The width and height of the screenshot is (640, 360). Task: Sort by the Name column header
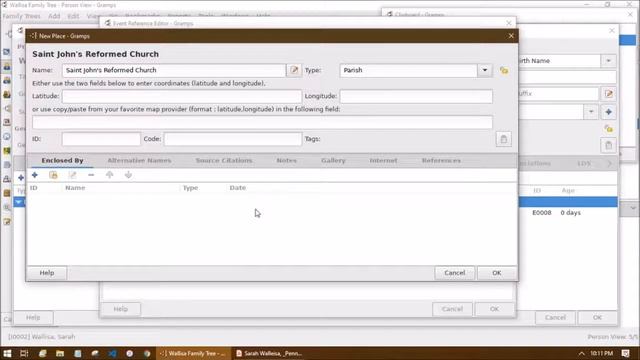tap(75, 188)
